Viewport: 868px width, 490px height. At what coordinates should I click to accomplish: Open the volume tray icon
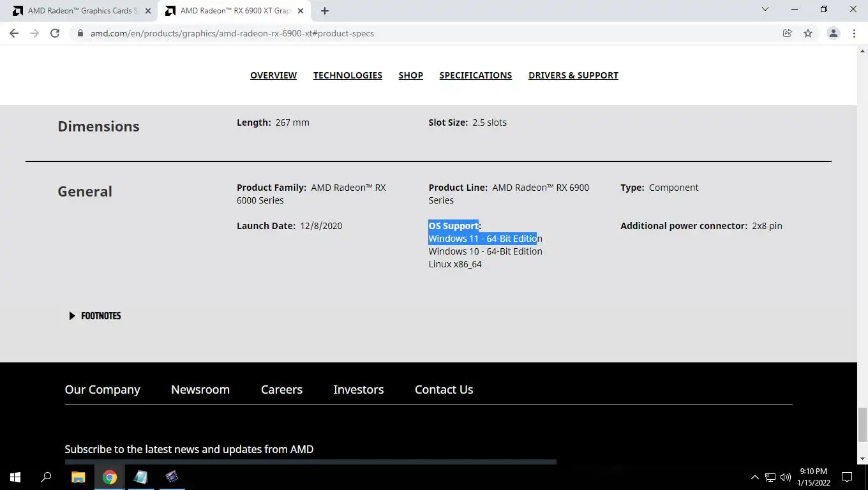click(x=786, y=477)
